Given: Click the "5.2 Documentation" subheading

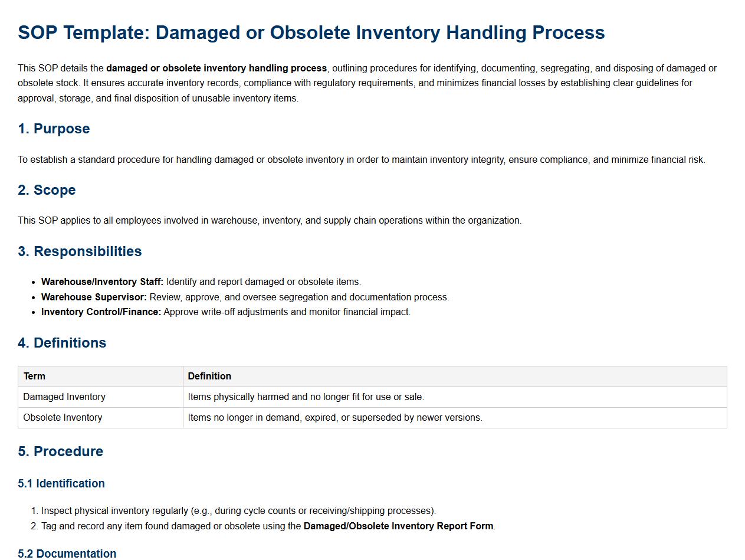Looking at the screenshot, I should pyautogui.click(x=67, y=554).
